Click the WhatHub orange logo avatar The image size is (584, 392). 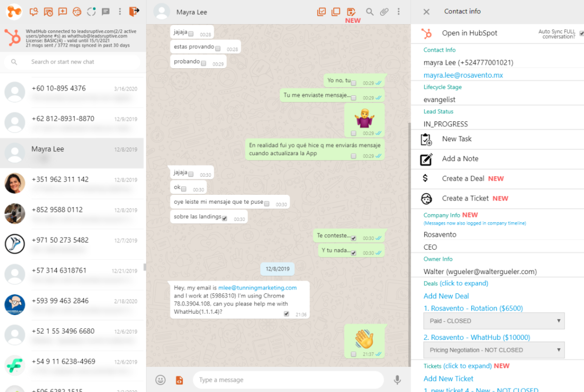click(14, 11)
